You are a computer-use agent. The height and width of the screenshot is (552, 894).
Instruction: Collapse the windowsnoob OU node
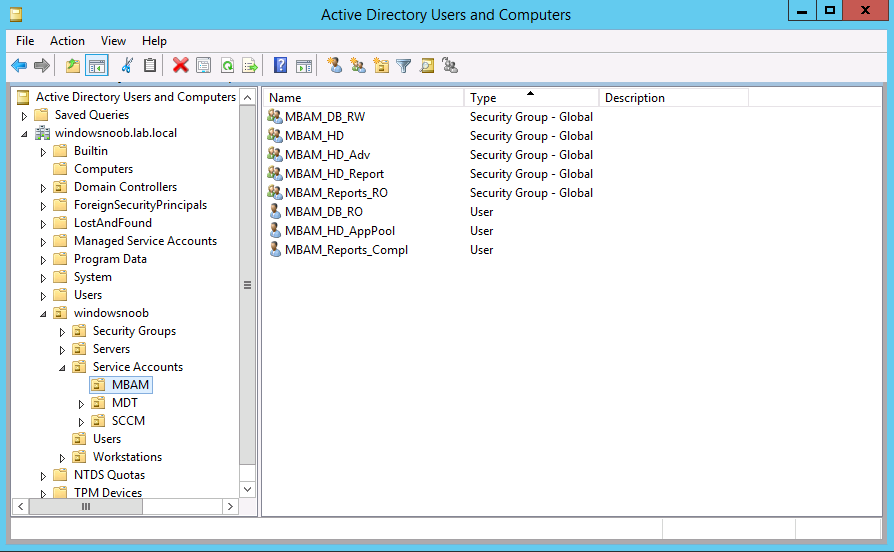coord(43,314)
